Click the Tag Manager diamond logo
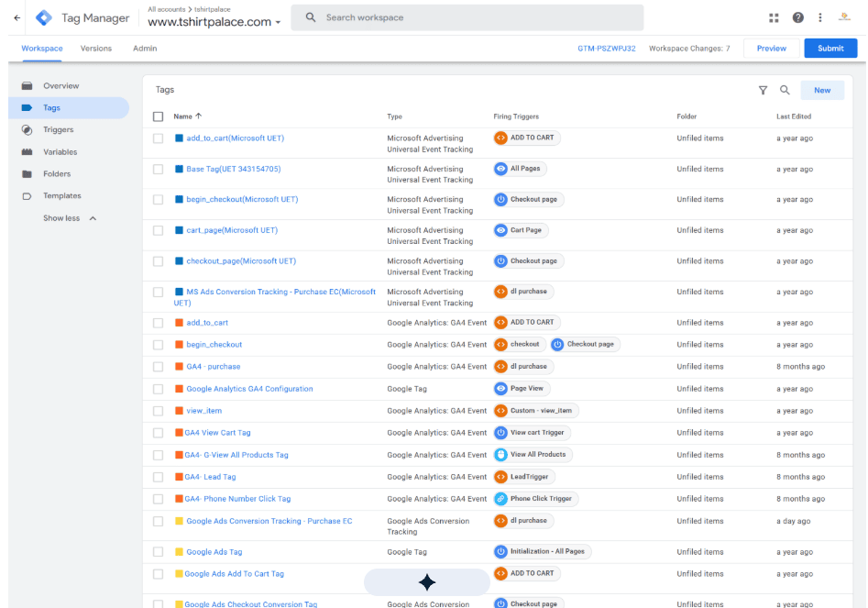 (x=44, y=17)
